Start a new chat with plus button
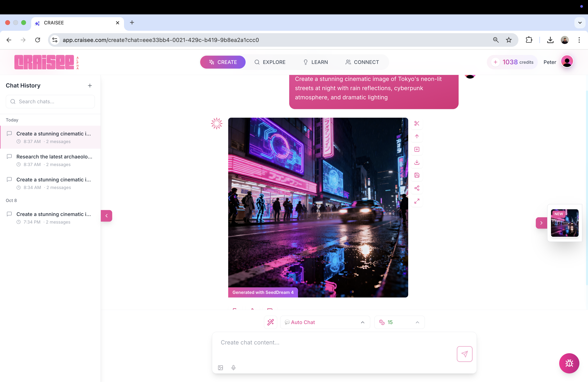This screenshot has height=382, width=588. point(90,86)
